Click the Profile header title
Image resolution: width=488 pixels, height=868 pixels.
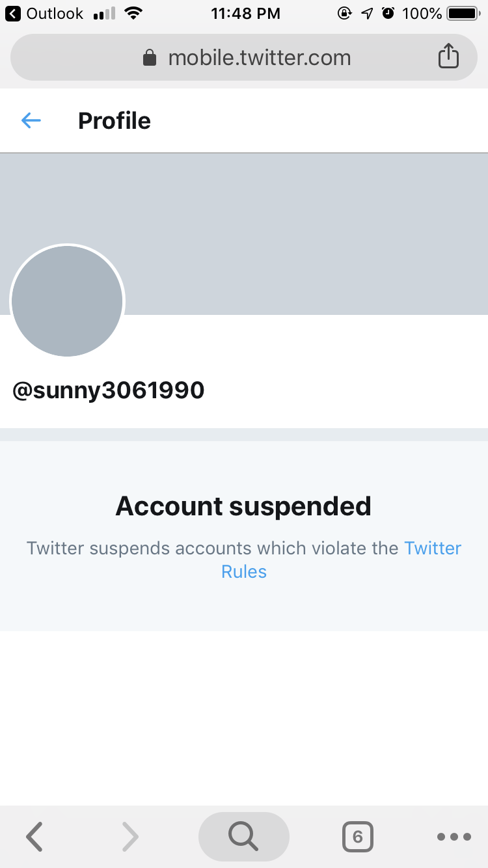pyautogui.click(x=115, y=120)
